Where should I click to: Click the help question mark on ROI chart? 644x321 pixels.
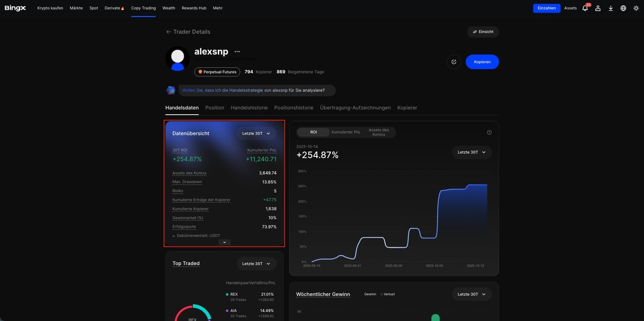489,132
